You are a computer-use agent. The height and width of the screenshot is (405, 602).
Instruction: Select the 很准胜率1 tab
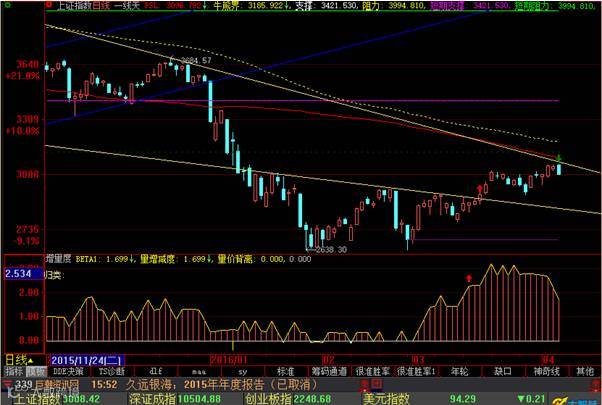416,372
